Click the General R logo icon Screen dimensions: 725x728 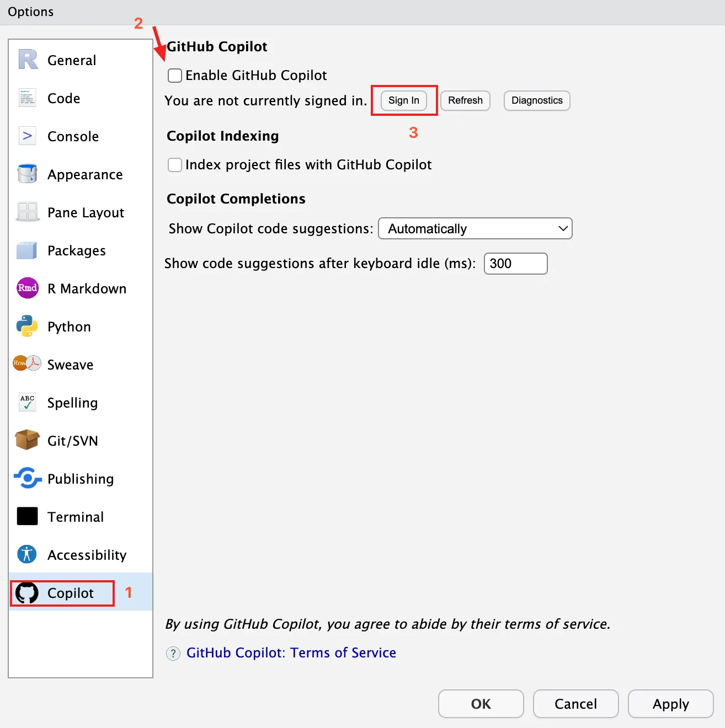point(28,60)
